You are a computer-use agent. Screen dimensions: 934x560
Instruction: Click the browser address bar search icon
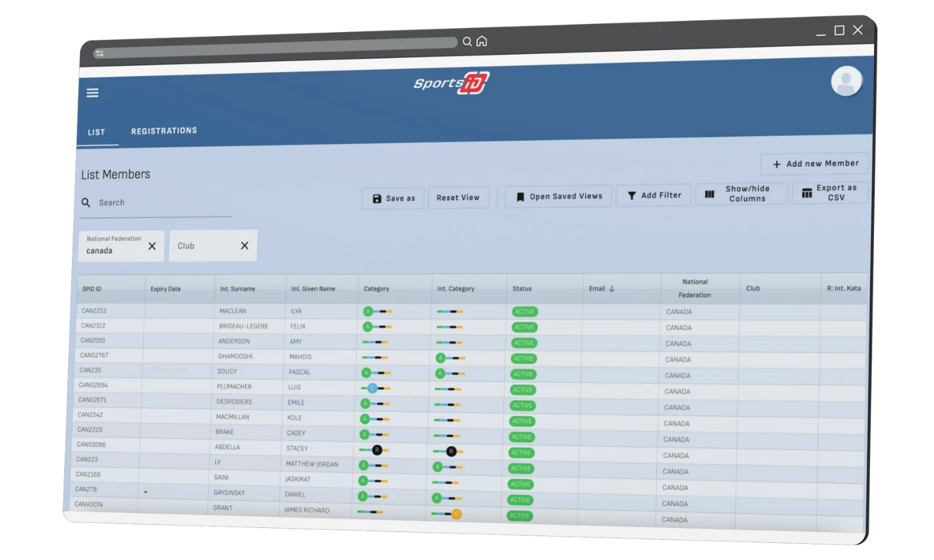[x=467, y=42]
